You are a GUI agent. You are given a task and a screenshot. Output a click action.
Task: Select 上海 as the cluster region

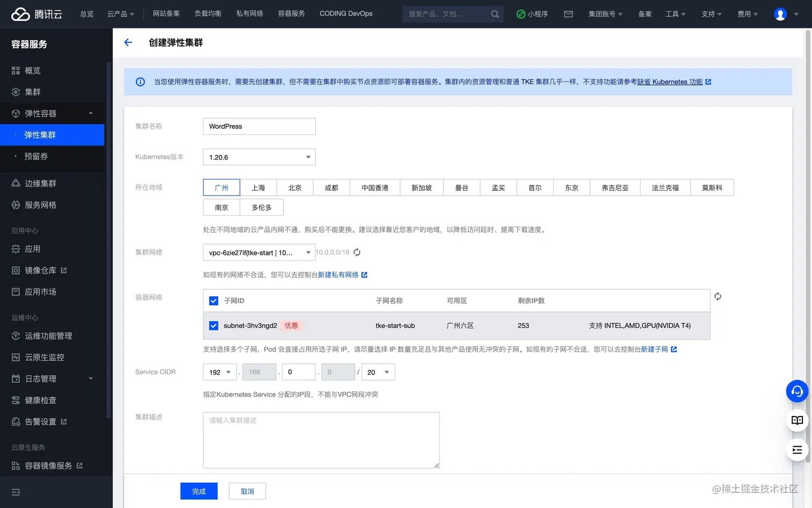(258, 187)
